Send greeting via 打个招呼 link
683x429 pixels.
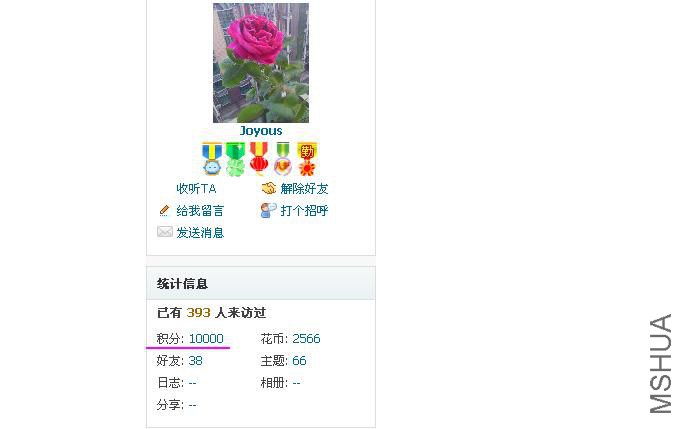[304, 211]
